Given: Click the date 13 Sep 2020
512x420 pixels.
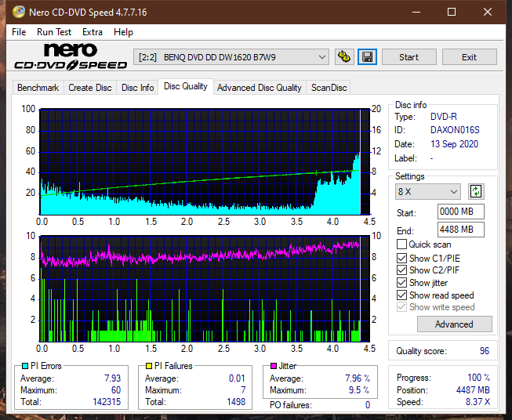Looking at the screenshot, I should click(454, 144).
